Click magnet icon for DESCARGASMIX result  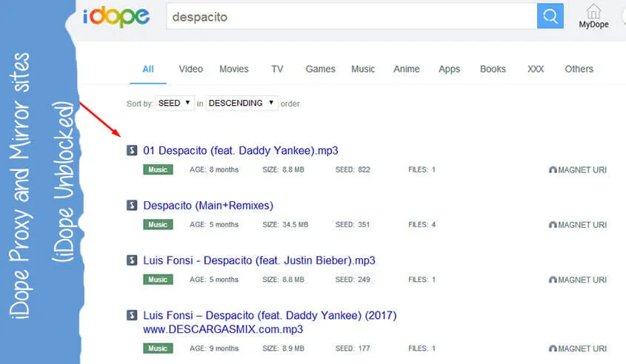pos(553,348)
